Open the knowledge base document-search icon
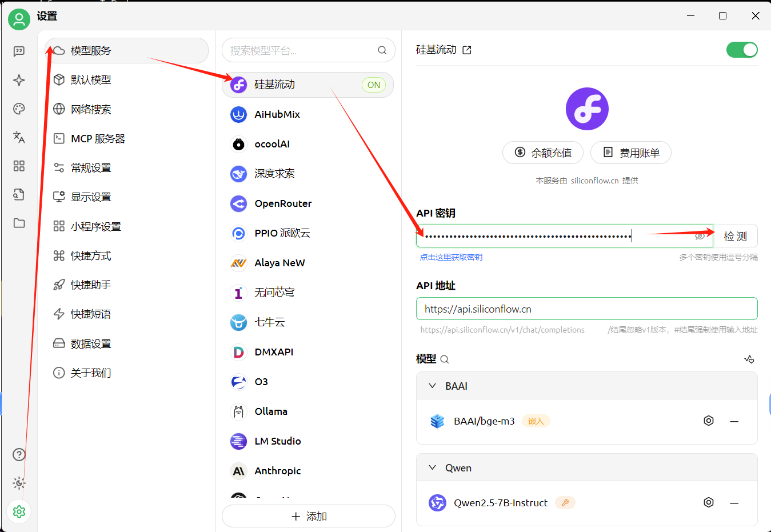This screenshot has height=532, width=771. click(19, 194)
